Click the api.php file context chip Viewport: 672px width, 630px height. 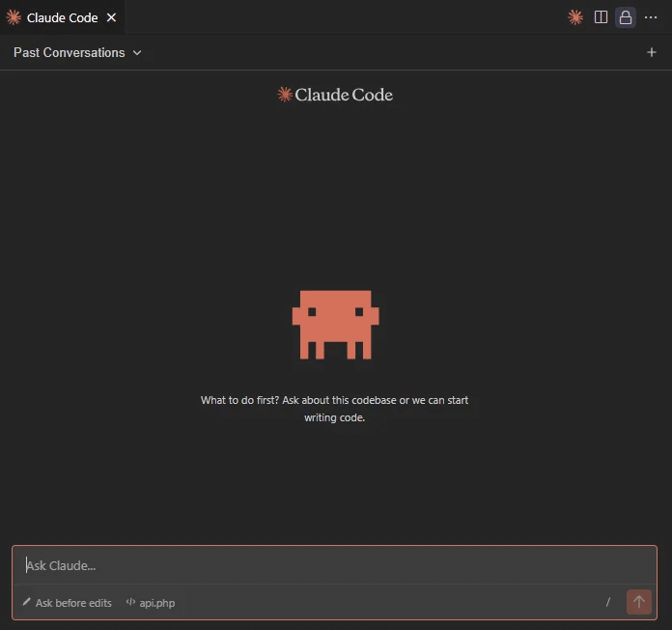pyautogui.click(x=151, y=603)
